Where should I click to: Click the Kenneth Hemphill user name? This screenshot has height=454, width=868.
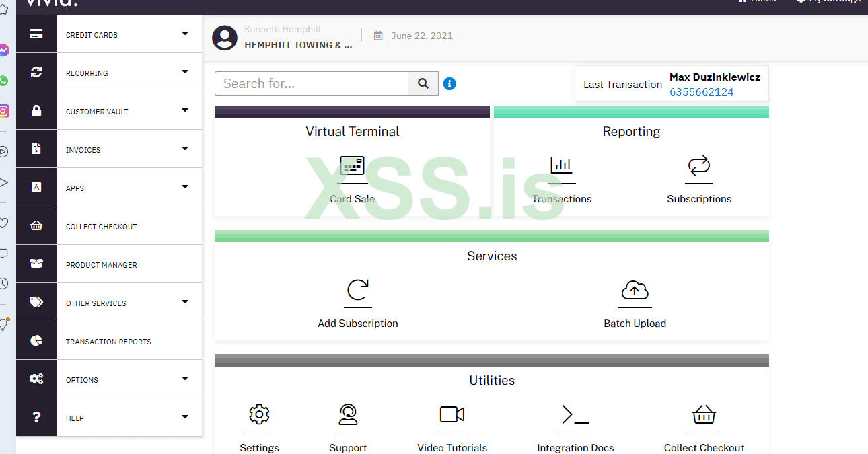283,30
